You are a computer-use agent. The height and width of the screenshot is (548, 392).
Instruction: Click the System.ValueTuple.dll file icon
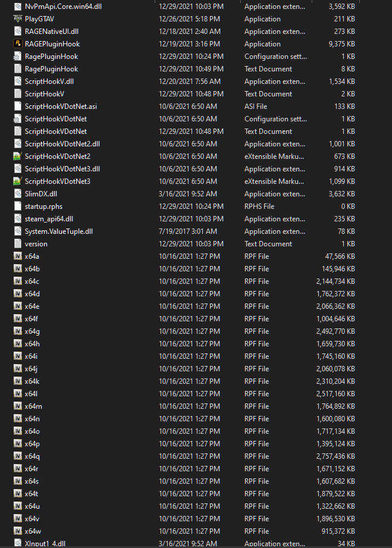tap(17, 231)
